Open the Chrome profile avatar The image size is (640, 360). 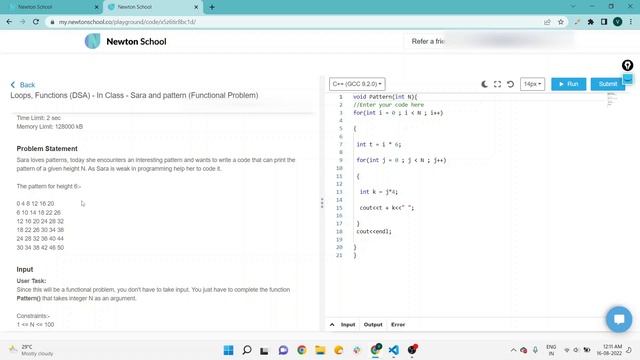click(618, 22)
